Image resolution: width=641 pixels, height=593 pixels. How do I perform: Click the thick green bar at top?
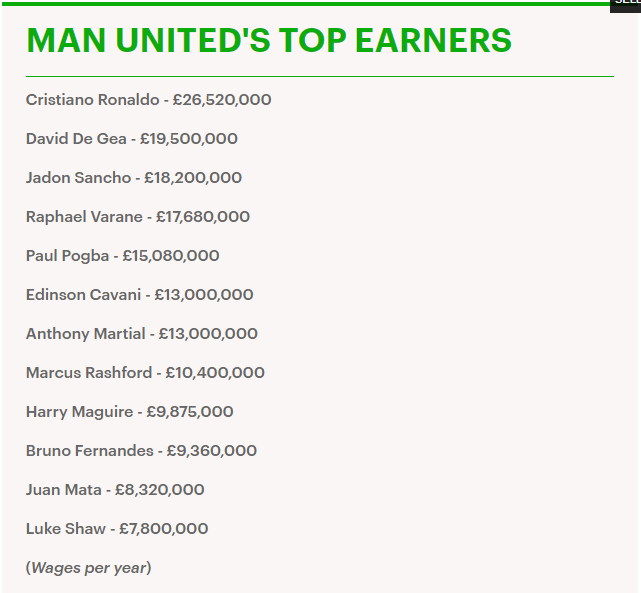coord(306,4)
